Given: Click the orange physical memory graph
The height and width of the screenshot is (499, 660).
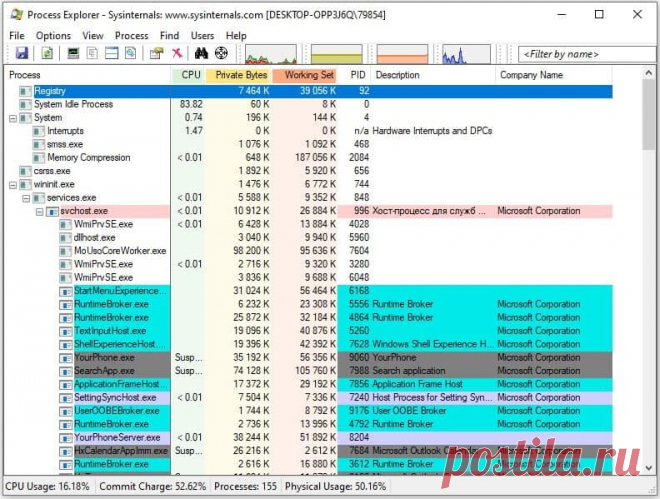Looking at the screenshot, I should [x=402, y=54].
